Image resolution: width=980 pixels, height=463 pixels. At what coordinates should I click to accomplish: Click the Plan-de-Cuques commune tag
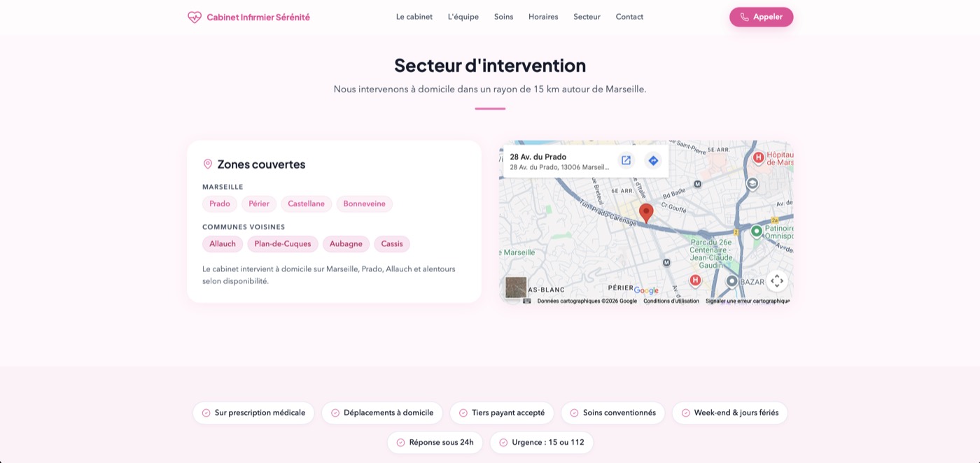click(x=283, y=243)
